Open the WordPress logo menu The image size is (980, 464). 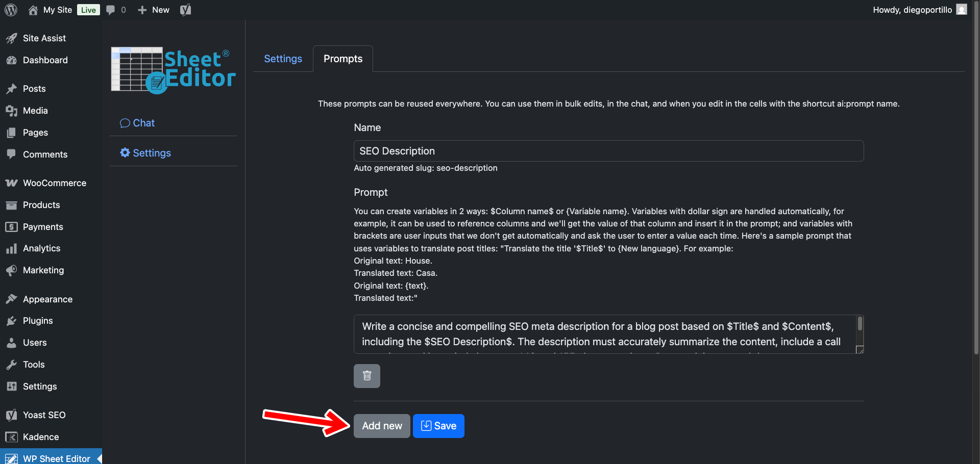(11, 10)
